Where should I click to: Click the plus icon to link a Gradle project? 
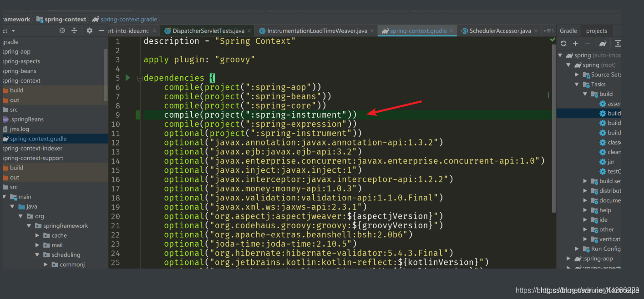575,43
